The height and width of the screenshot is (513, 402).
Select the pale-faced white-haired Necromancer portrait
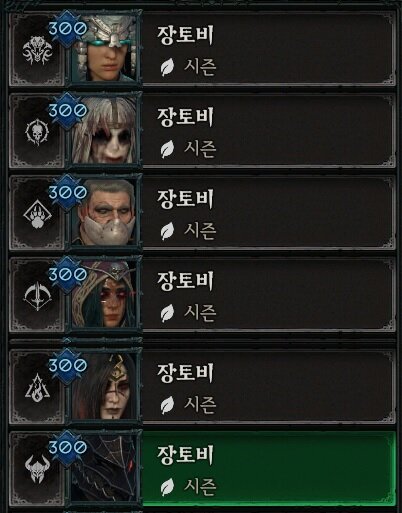104,131
